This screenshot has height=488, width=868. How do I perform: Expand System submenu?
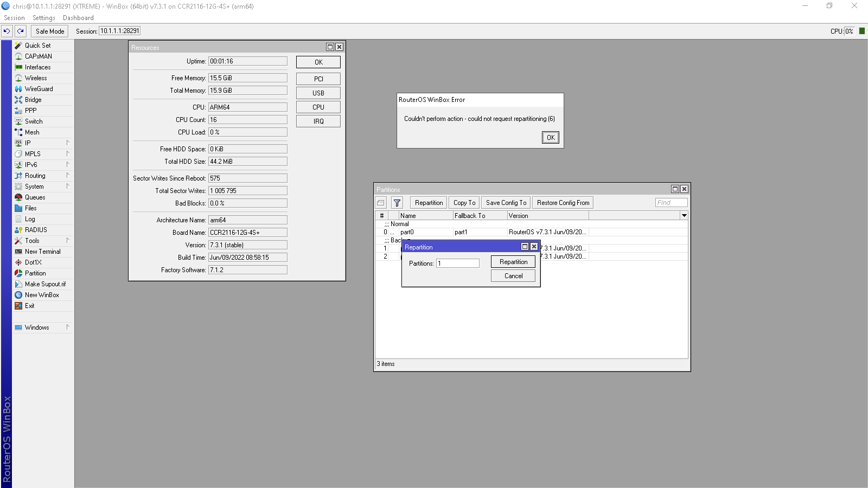coord(68,187)
